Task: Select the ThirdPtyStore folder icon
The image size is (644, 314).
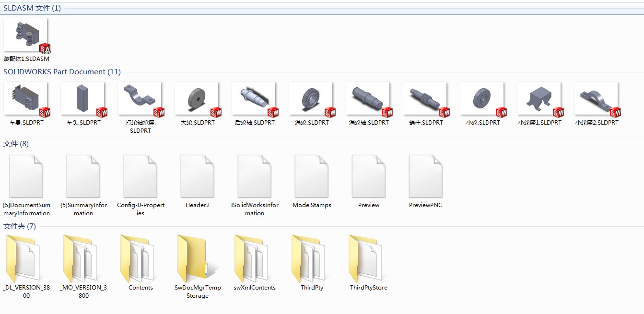Action: (365, 258)
